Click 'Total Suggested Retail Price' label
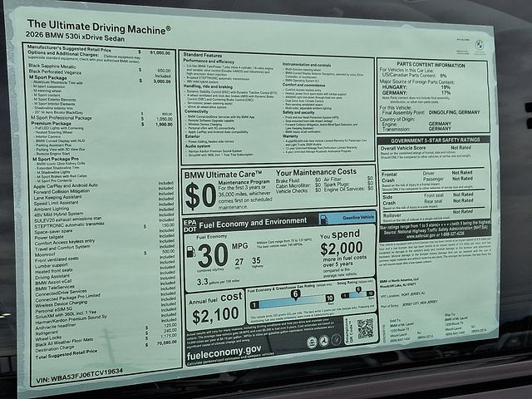 click(66, 354)
